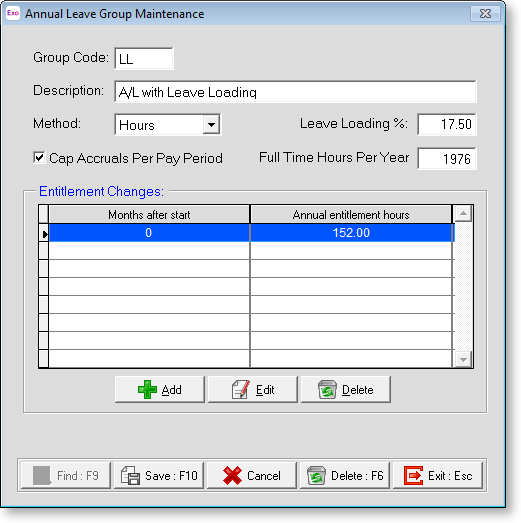Click the floppy disk Save : F10 icon
The width and height of the screenshot is (521, 523).
coord(130,475)
